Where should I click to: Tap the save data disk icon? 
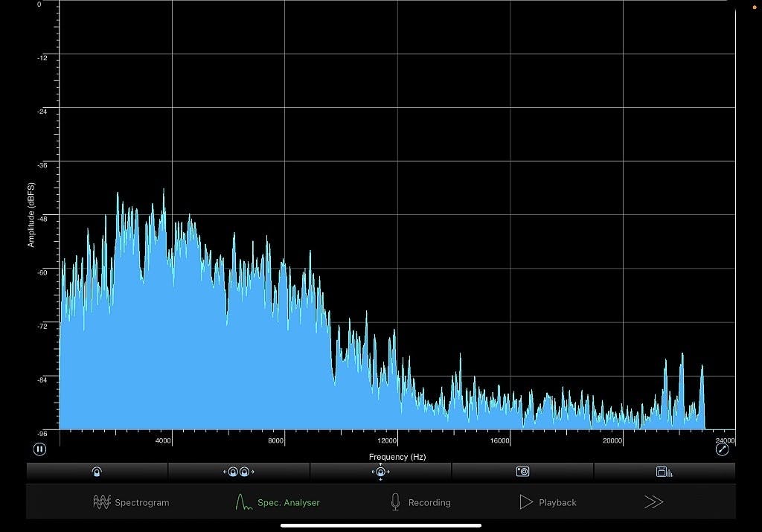[664, 471]
